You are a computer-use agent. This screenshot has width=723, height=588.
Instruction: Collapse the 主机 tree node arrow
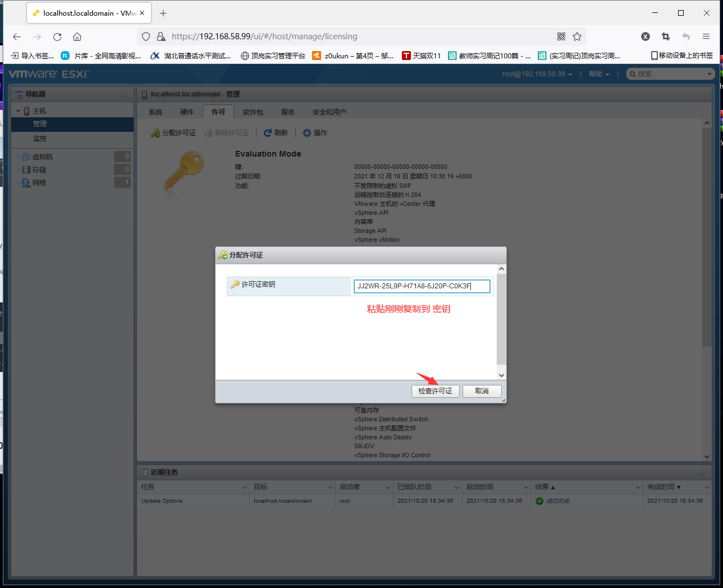(18, 111)
